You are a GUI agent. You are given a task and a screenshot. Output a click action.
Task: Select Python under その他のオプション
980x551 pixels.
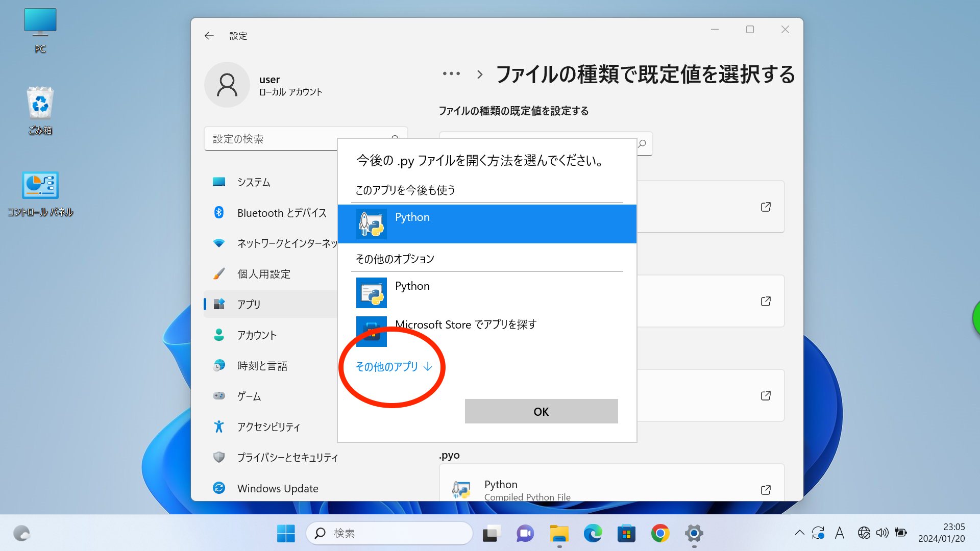coord(412,286)
